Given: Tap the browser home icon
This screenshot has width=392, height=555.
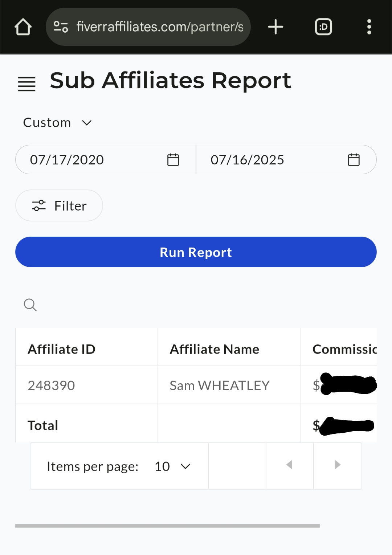Looking at the screenshot, I should point(23,27).
